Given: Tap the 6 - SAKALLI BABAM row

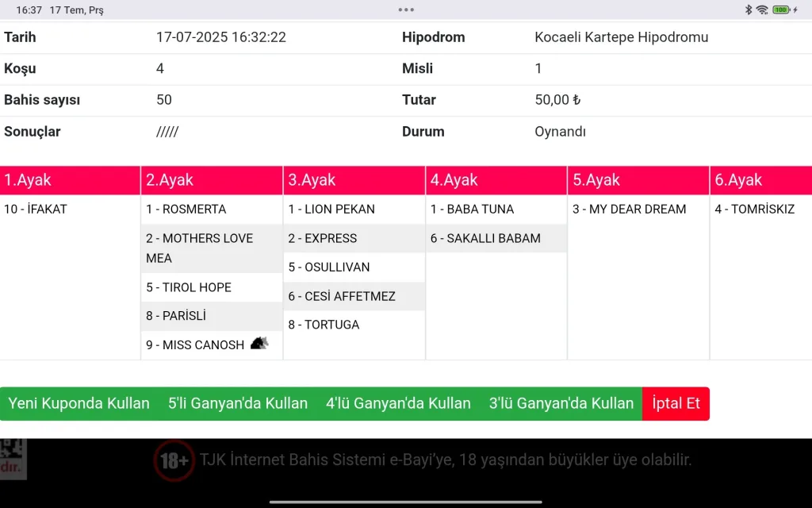Looking at the screenshot, I should coord(485,238).
